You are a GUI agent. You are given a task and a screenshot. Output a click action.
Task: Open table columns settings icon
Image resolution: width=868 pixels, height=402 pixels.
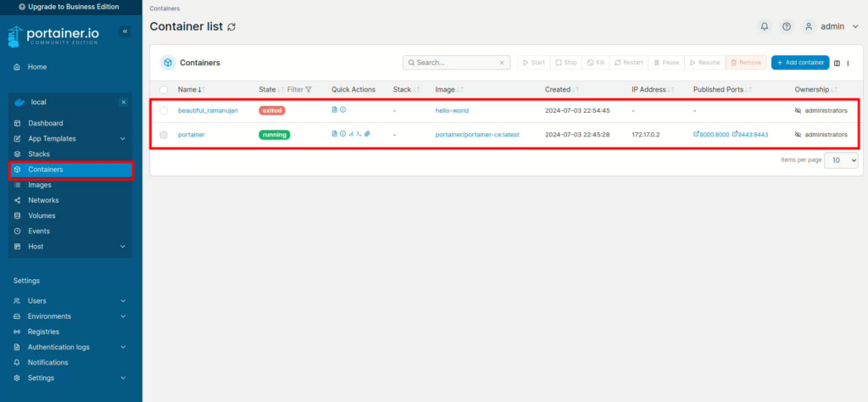(x=837, y=63)
